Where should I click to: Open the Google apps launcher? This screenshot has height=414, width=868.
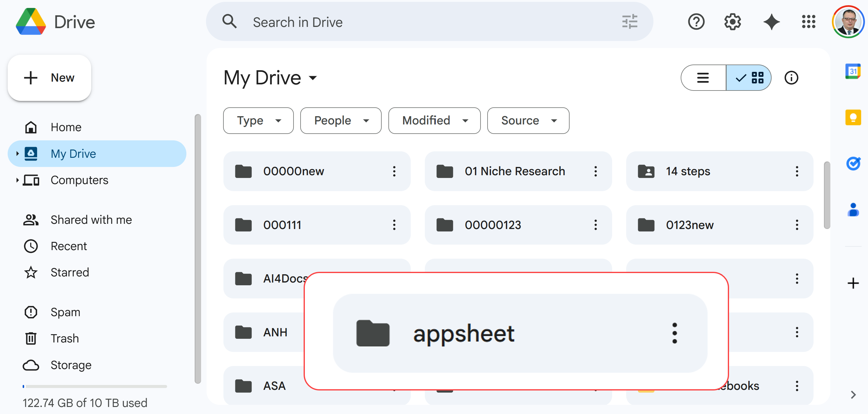click(809, 21)
